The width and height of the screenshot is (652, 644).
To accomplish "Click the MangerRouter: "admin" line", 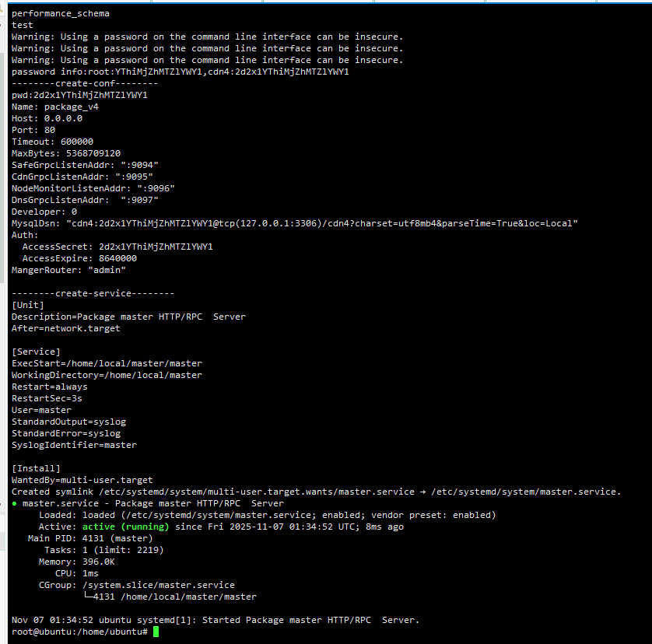I will [x=68, y=270].
